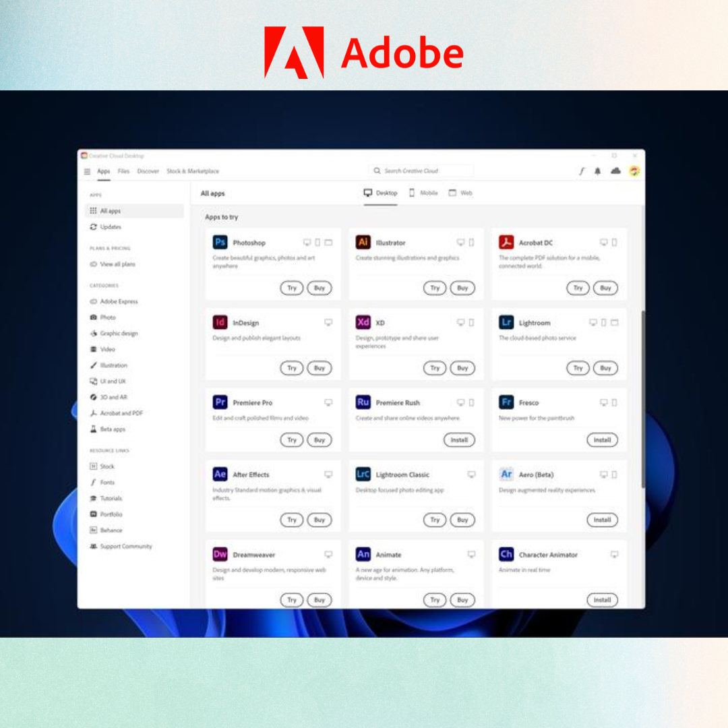
Task: Click the vertical scrollbar in apps list
Action: 642,399
